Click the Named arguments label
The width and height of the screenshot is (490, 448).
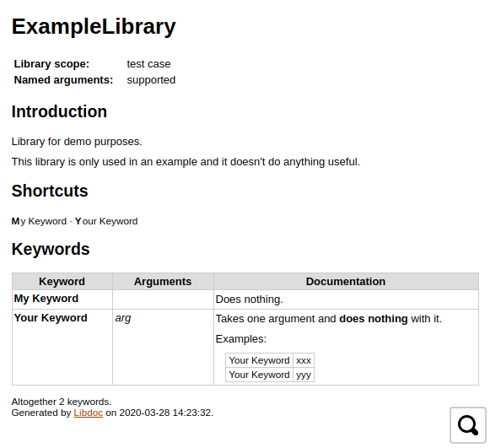tap(63, 80)
